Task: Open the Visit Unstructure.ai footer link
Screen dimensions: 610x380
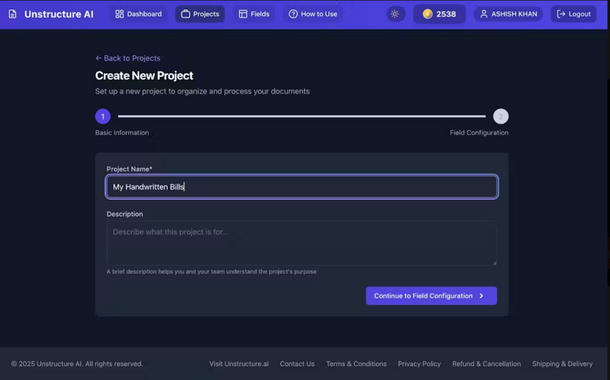Action: pos(239,364)
